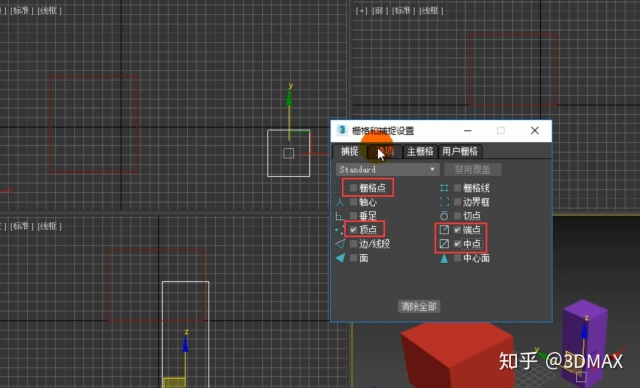Click the endpoint icon beside 端点
Viewport: 640px width, 388px height.
click(444, 230)
